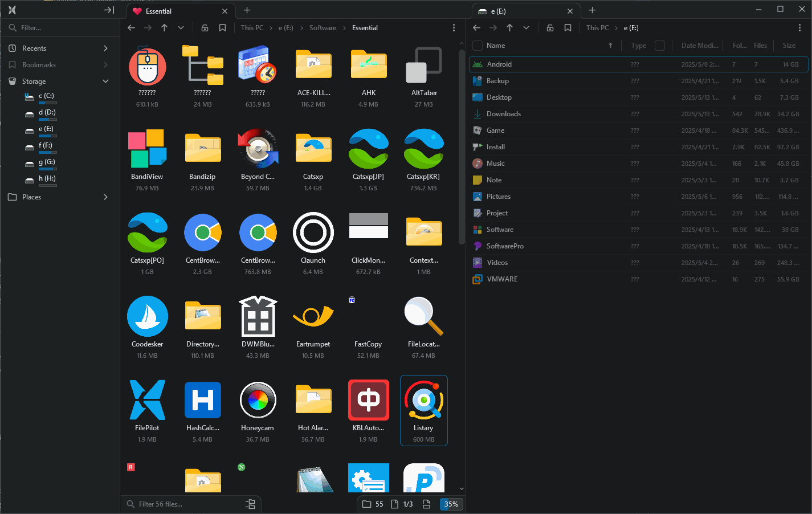Click the file selection 1/3 indicator
Viewport: 812px width, 514px height.
[x=402, y=504]
